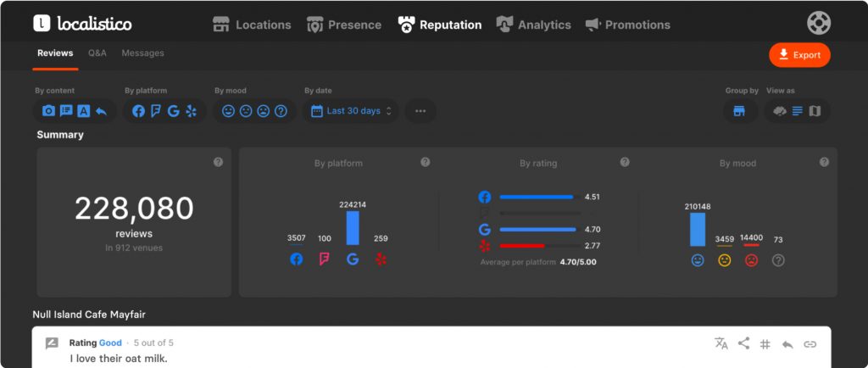Click the localistico logo
This screenshot has height=368, width=868.
82,24
